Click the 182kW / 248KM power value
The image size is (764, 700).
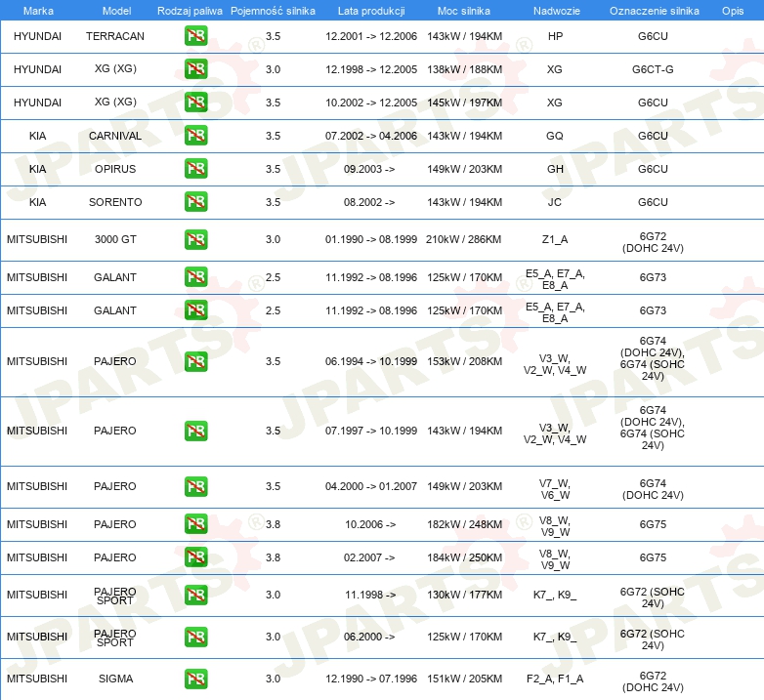[464, 524]
